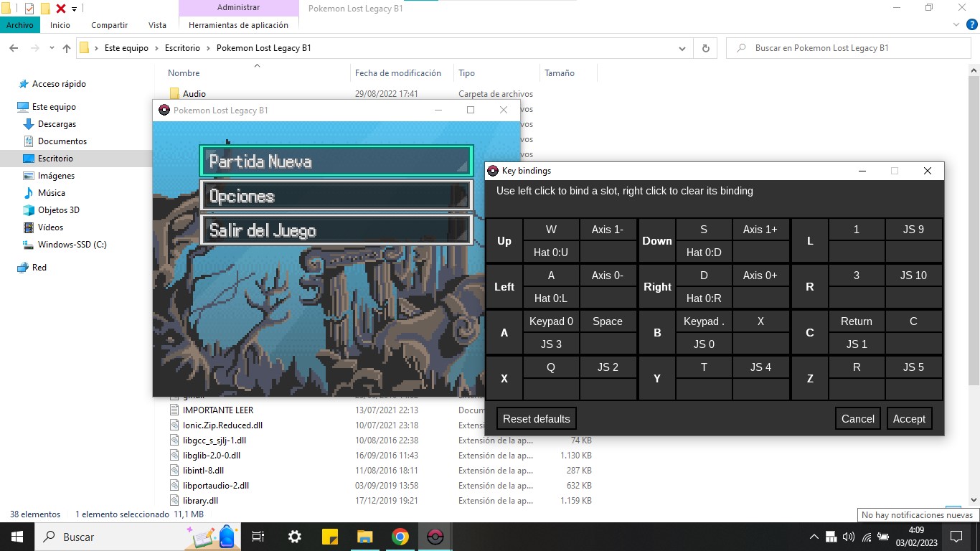This screenshot has height=551, width=980.
Task: Open the Help question mark icon
Action: pos(972,25)
